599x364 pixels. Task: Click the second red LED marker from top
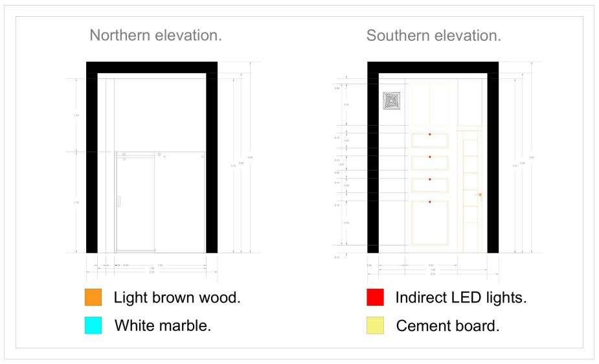[x=430, y=157]
